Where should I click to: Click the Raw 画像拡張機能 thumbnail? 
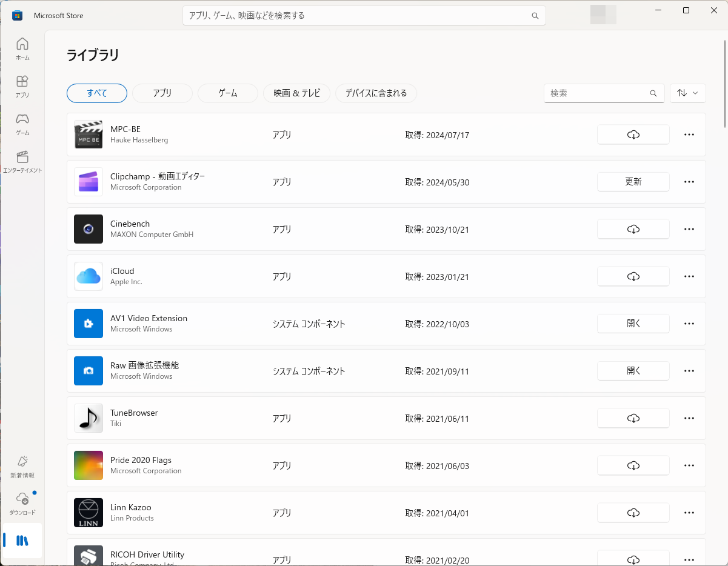tap(88, 371)
